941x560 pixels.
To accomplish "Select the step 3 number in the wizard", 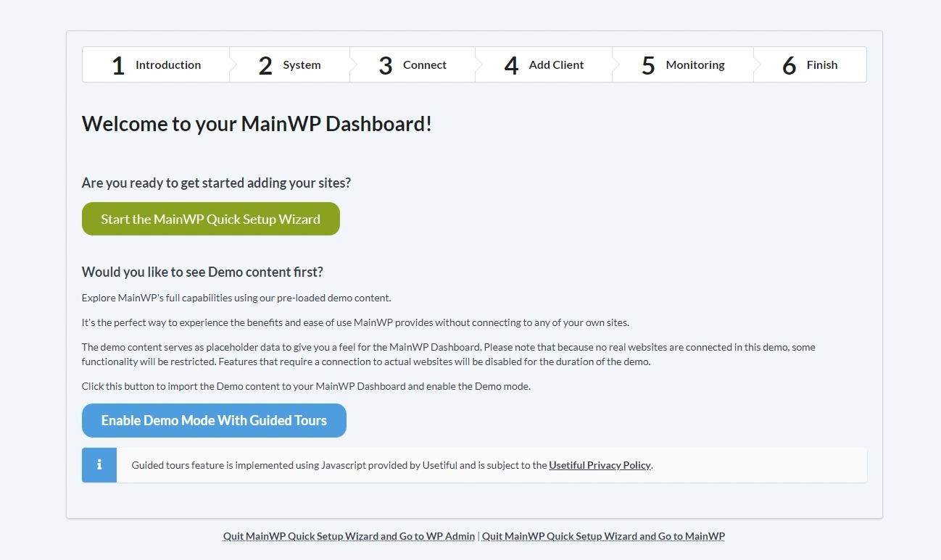I will click(x=386, y=65).
